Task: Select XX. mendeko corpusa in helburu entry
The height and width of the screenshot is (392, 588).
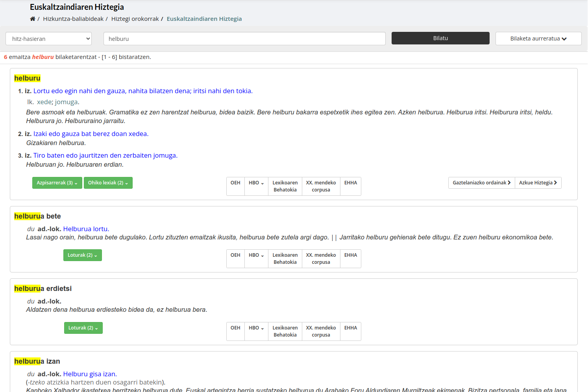Action: coord(321,186)
